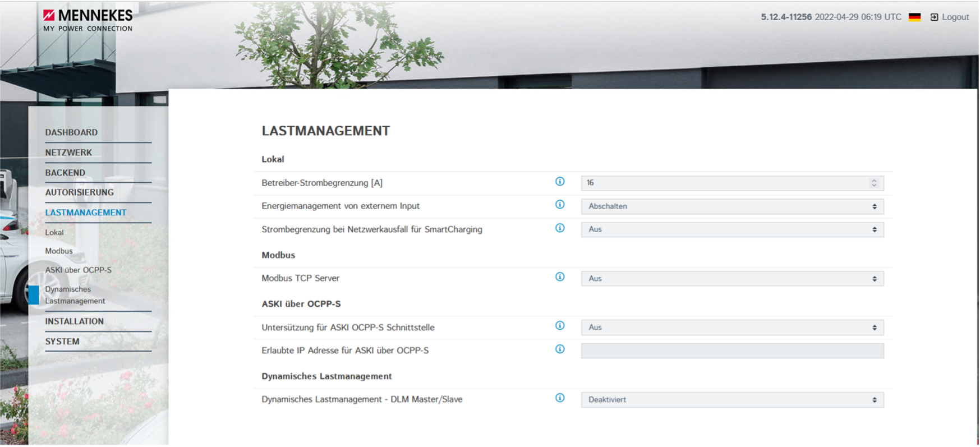Show info for Modbus TCP Server
Screen dimensions: 980x447
pos(559,277)
